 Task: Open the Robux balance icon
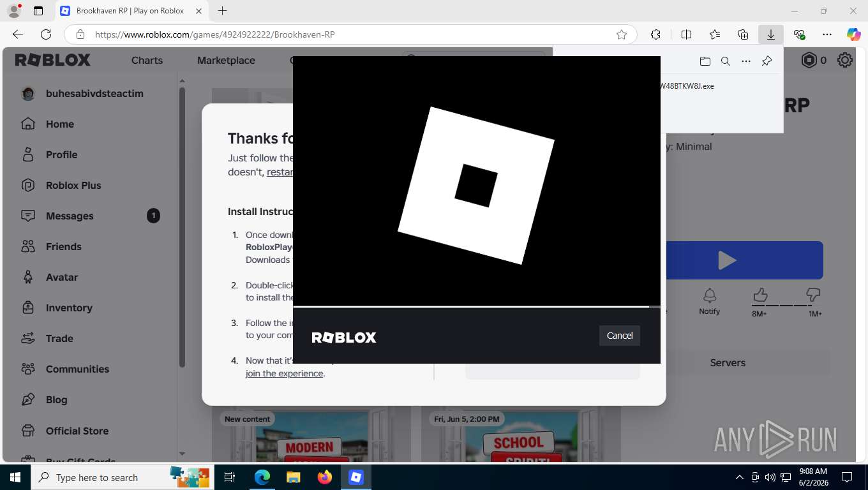click(809, 60)
